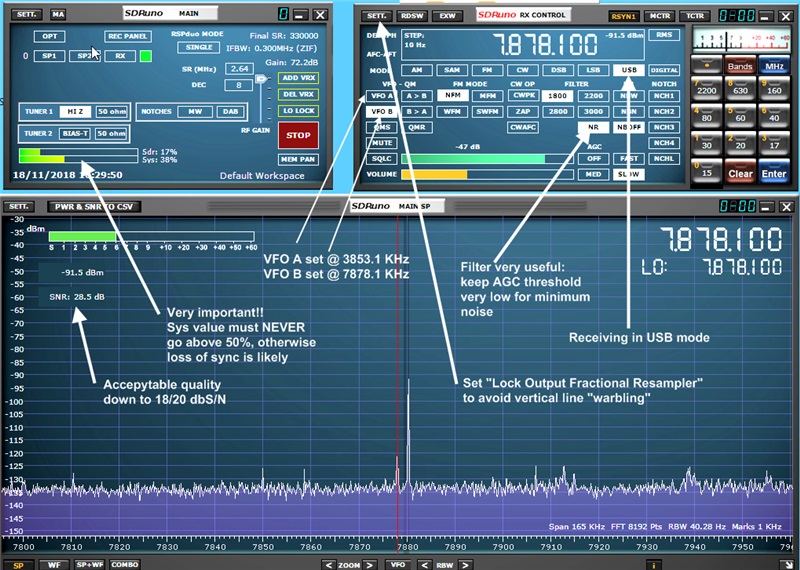
Task: Adjust the green squelch level bar
Action: (x=487, y=159)
